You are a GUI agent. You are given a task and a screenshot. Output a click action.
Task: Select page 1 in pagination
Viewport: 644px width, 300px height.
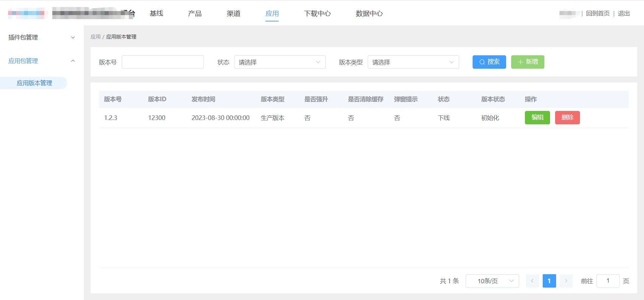click(549, 281)
